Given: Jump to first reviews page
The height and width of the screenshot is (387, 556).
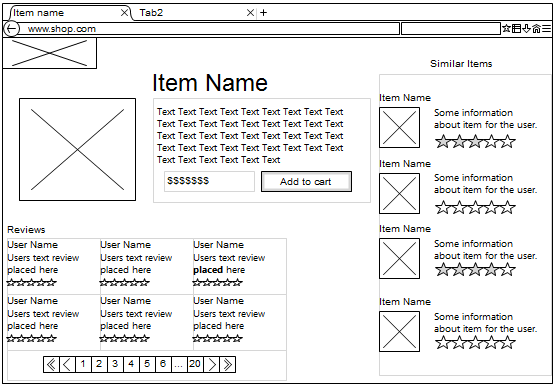Looking at the screenshot, I should tap(51, 364).
